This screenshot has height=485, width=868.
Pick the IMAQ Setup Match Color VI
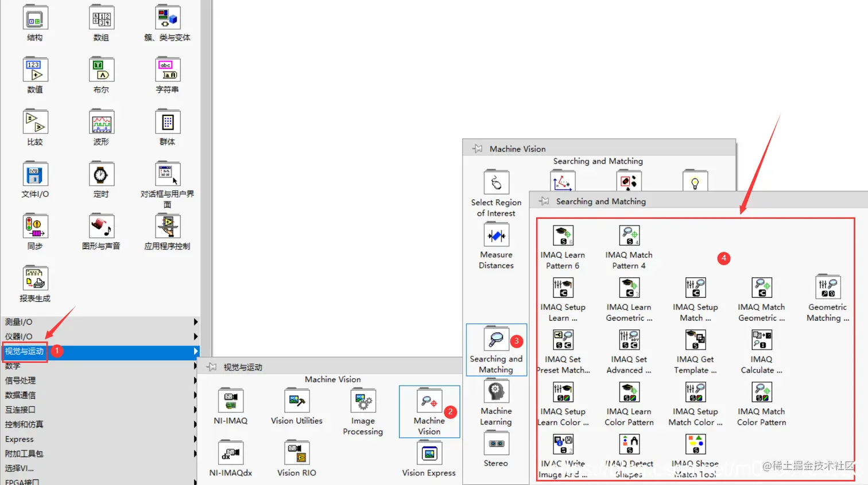[695, 392]
